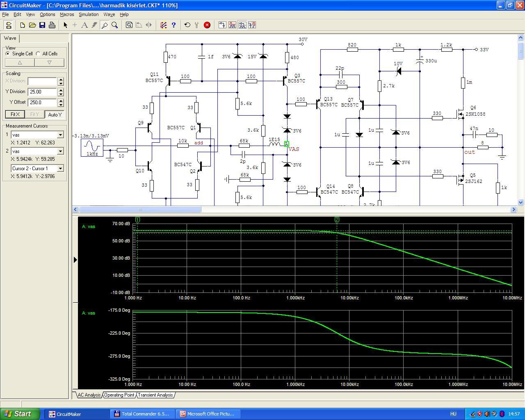This screenshot has width=525, height=420.
Task: Select the AC Analysis tab
Action: [89, 395]
